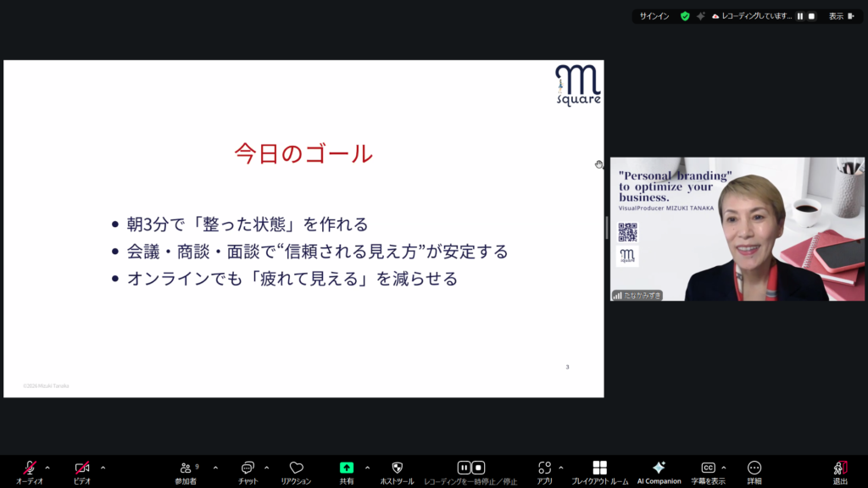Click the たなかみずき participant video thumbnail
868x488 pixels.
pyautogui.click(x=737, y=229)
